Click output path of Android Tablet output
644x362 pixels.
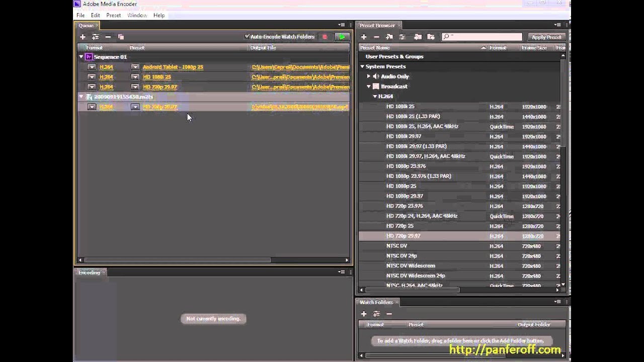tap(300, 67)
